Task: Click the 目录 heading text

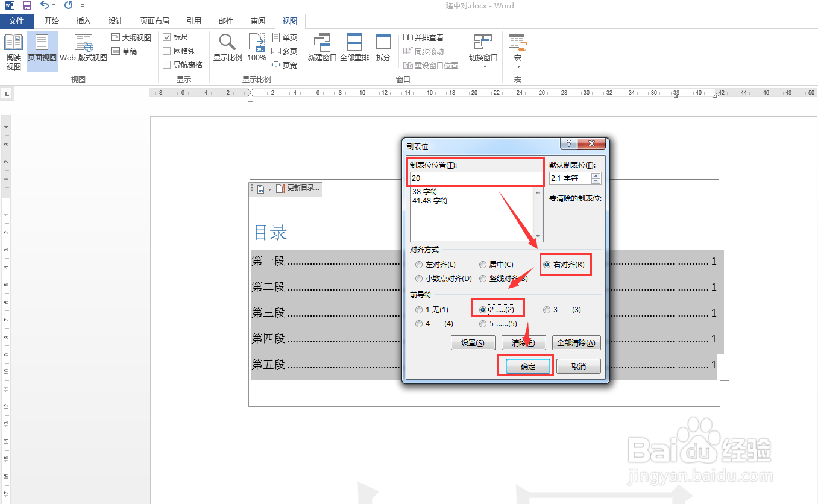Action: (270, 233)
